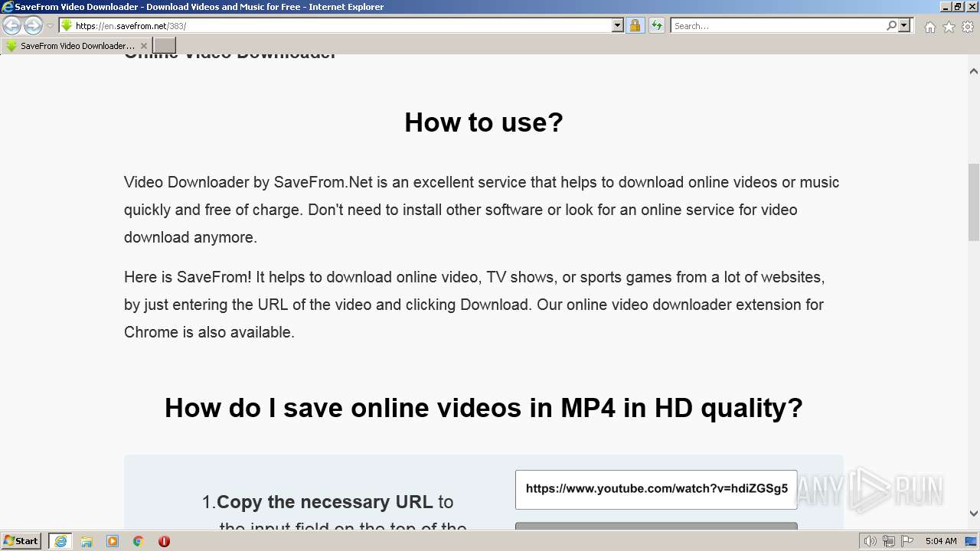This screenshot has height=551, width=980.
Task: Open the Tools gear icon
Action: (x=968, y=27)
